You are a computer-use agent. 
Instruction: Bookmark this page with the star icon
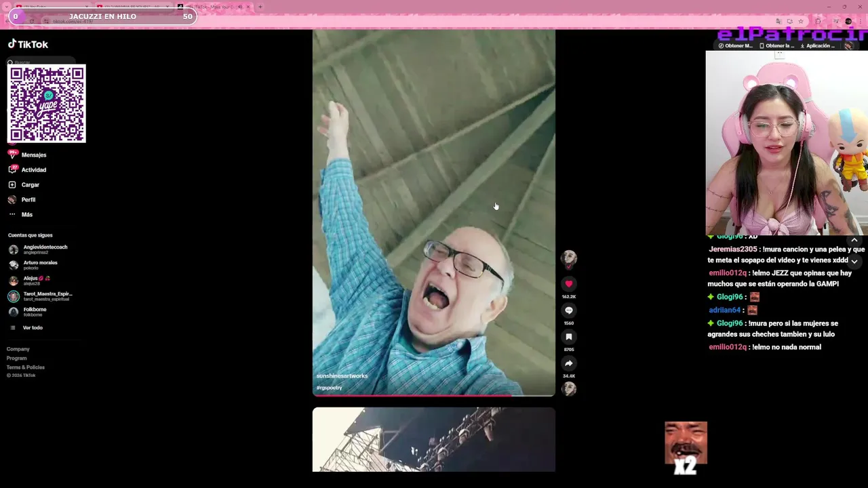801,21
